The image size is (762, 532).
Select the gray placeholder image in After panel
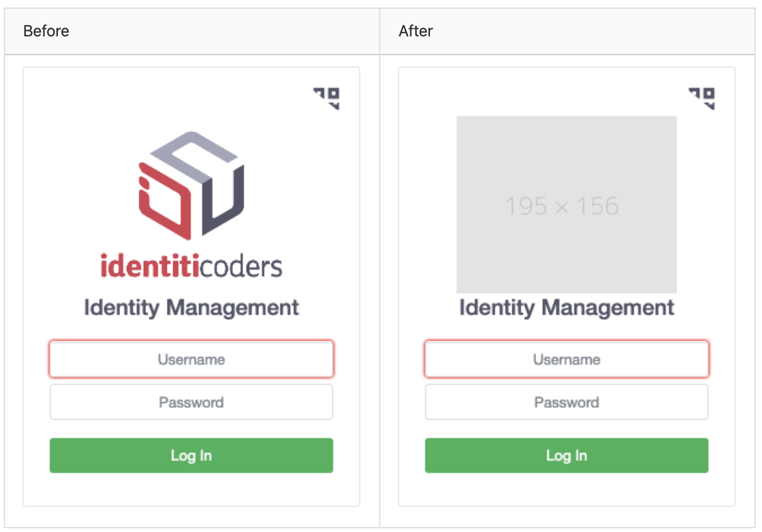pyautogui.click(x=566, y=205)
